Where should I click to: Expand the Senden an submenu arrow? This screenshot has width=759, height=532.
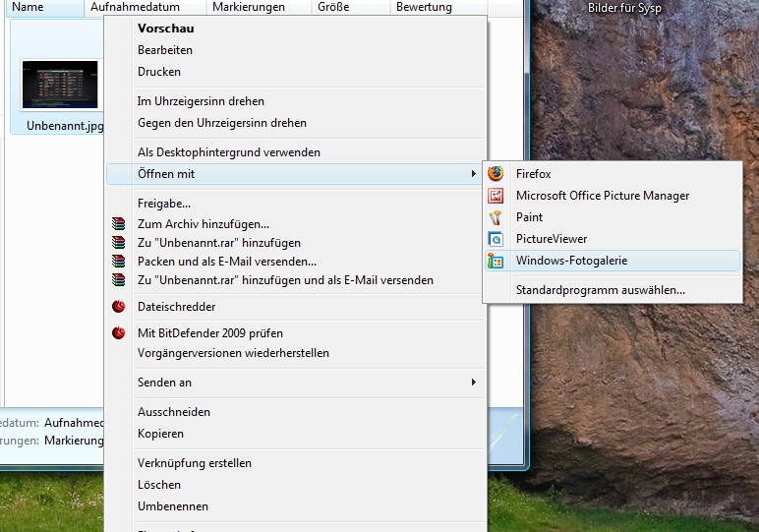coord(474,383)
